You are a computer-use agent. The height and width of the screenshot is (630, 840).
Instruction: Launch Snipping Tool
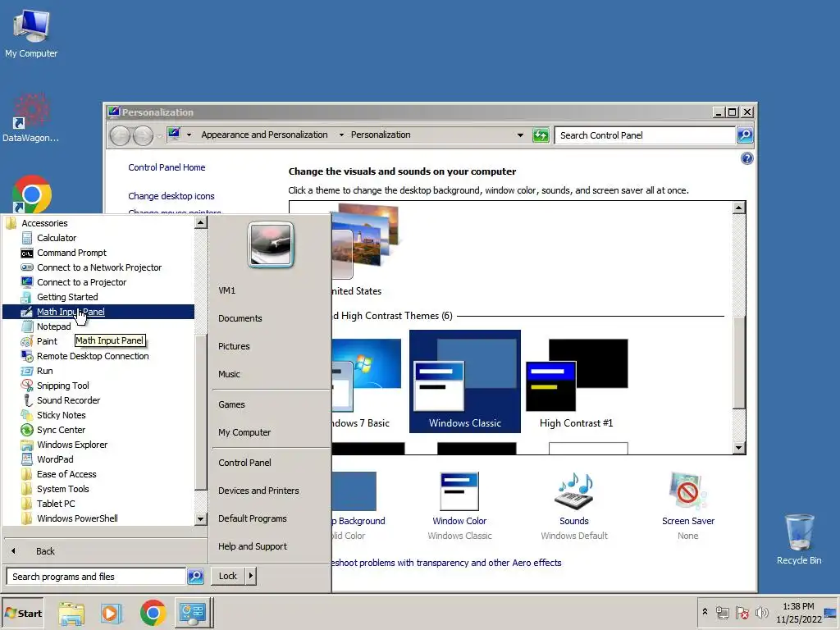point(62,386)
